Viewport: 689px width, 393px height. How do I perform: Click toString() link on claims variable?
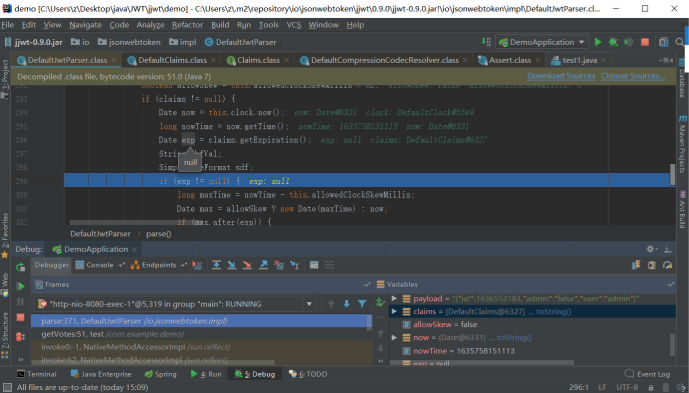[553, 311]
